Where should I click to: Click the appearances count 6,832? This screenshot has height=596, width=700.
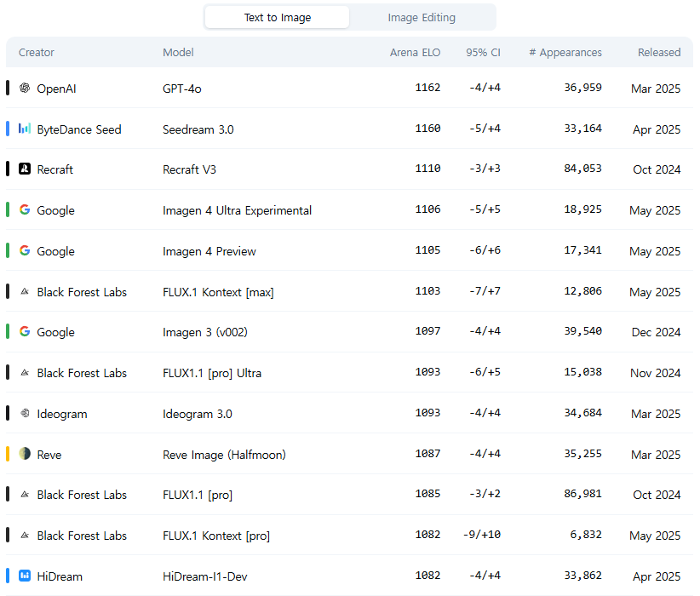tap(586, 535)
